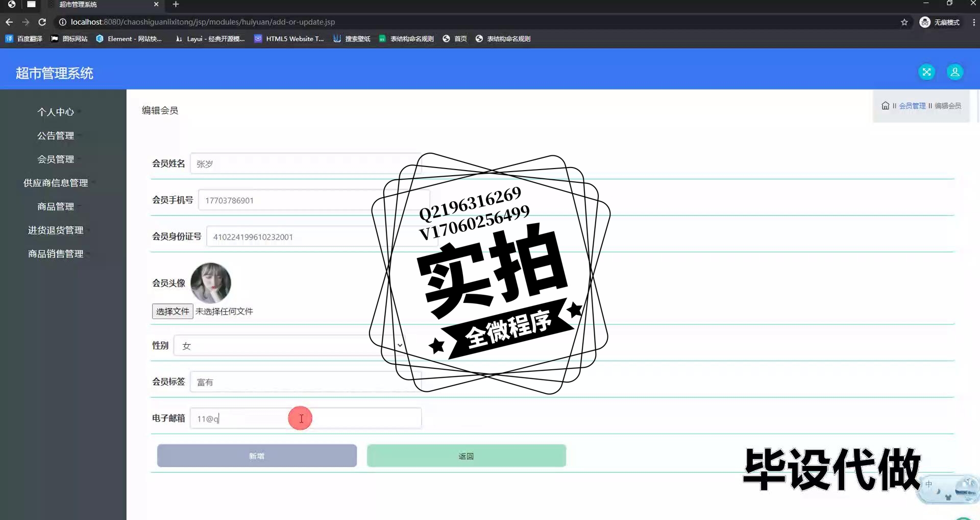This screenshot has width=980, height=520.
Task: Click the 会员管理 breadcrumb link
Action: 912,106
